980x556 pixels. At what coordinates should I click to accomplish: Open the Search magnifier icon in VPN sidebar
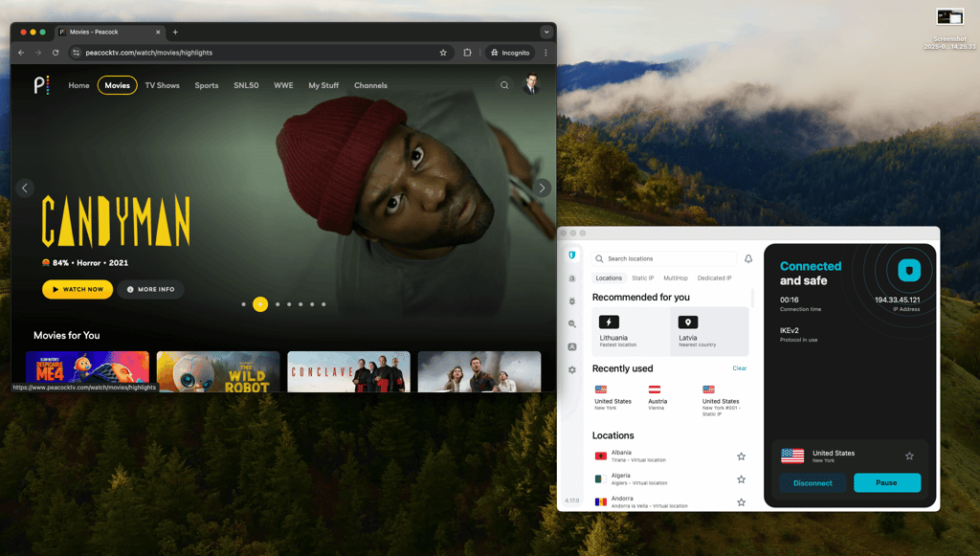[572, 324]
